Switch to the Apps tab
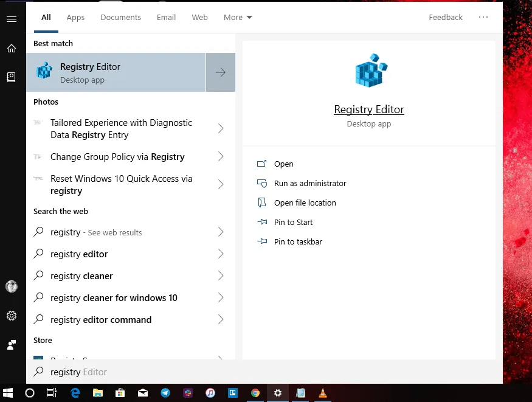Image resolution: width=532 pixels, height=402 pixels. coord(75,17)
